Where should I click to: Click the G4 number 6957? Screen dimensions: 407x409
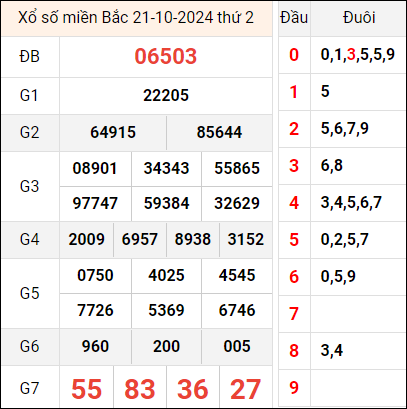(x=140, y=239)
